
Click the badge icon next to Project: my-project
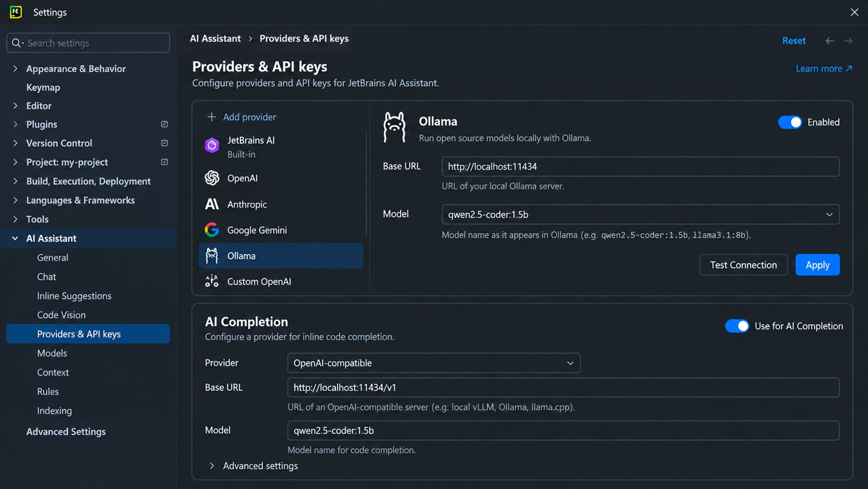165,162
